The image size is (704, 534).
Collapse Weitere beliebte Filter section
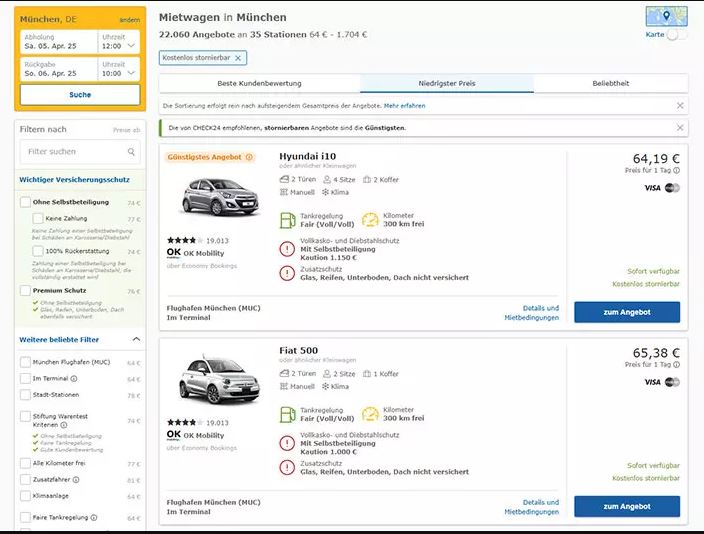pos(136,340)
